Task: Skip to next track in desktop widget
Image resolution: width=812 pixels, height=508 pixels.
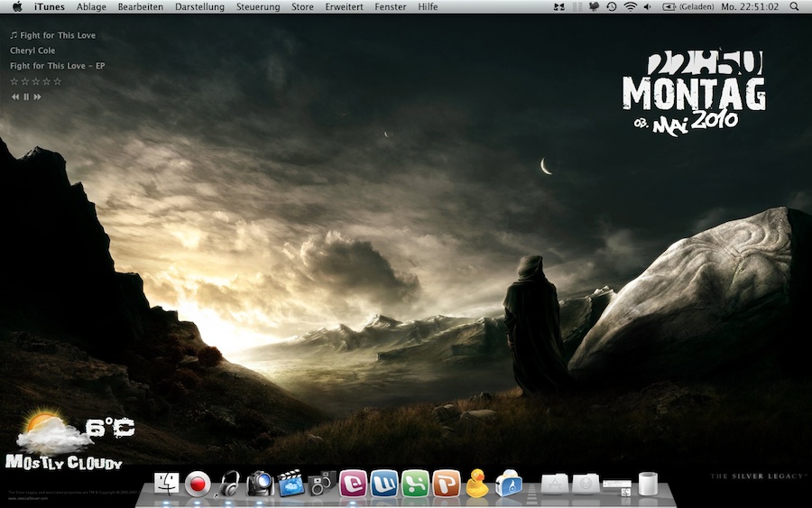Action: [x=37, y=97]
